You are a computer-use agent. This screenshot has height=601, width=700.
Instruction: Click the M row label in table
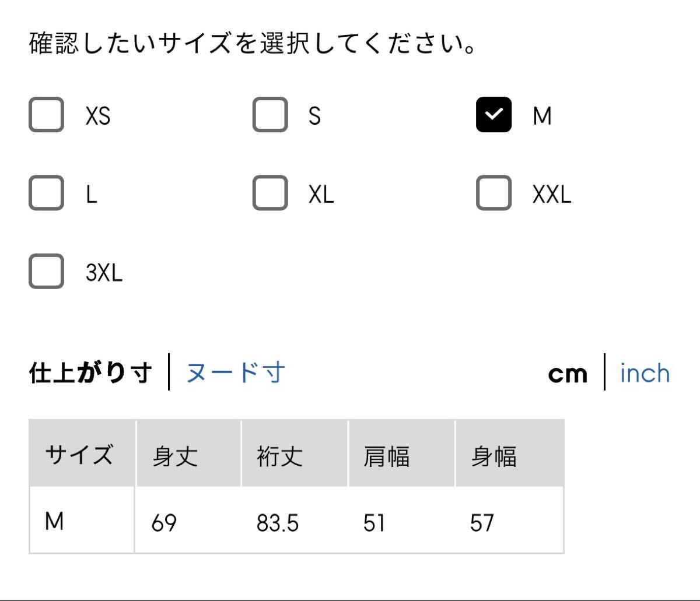coord(54,522)
